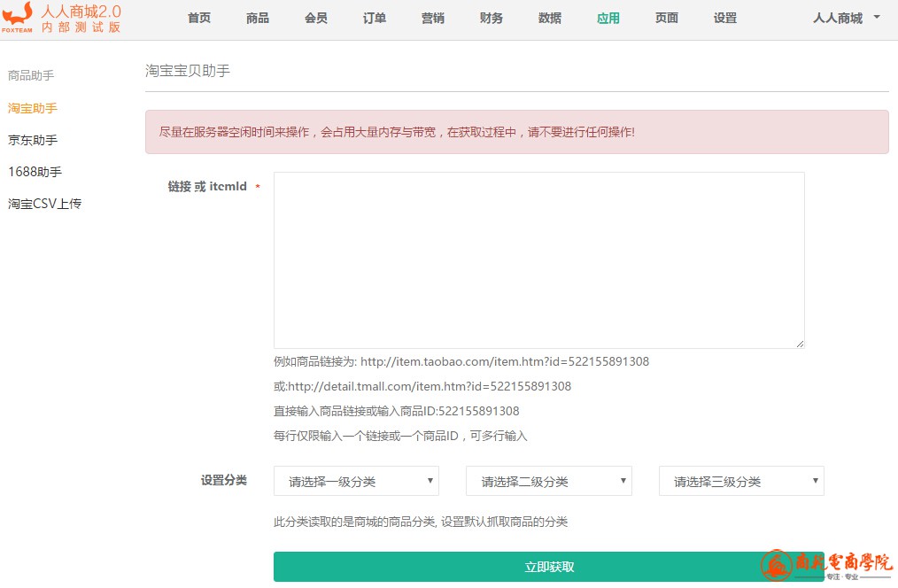Viewport: 898px width, 588px height.
Task: Click the 直接输入商品链接或输入商品ID hint line
Action: pos(397,411)
